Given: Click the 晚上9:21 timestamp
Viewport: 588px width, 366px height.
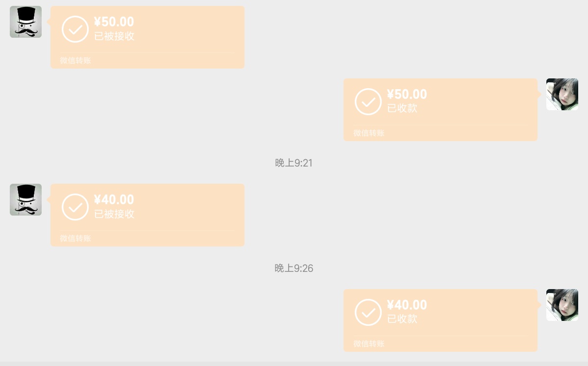Looking at the screenshot, I should (x=294, y=163).
